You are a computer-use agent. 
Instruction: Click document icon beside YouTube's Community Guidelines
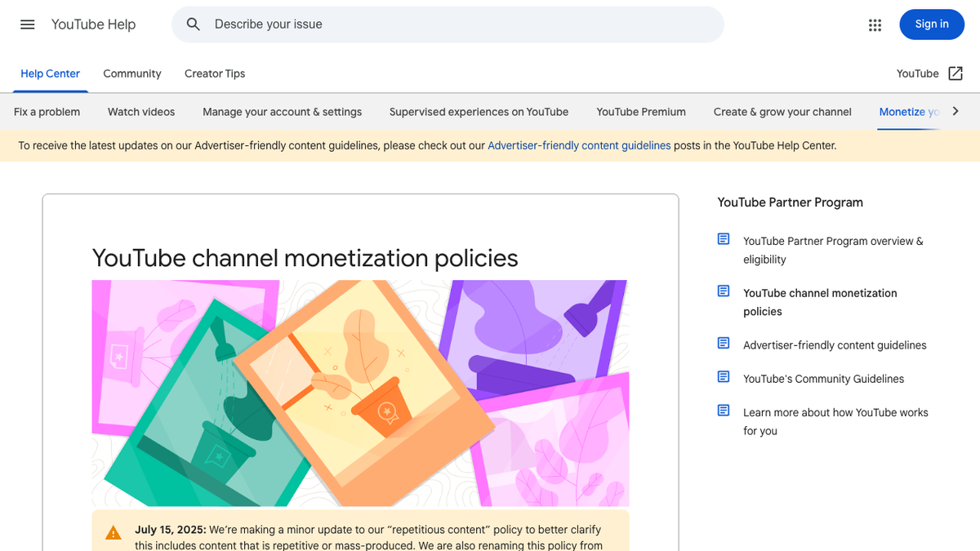[x=724, y=377]
